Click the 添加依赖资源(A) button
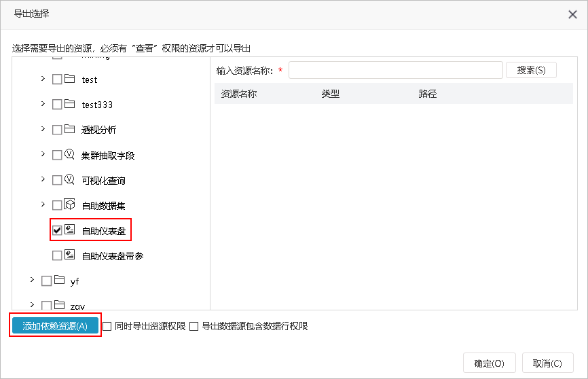Viewport: 588px width, 379px height. (x=55, y=326)
